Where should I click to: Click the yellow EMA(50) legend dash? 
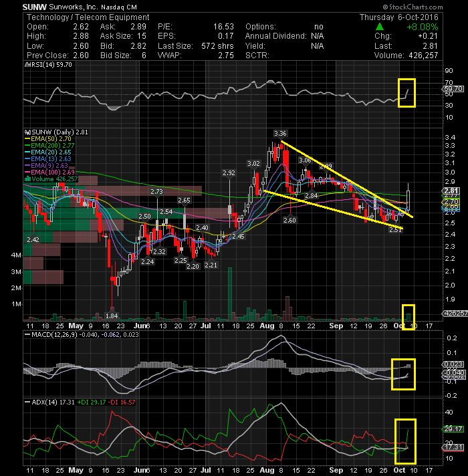[27, 139]
